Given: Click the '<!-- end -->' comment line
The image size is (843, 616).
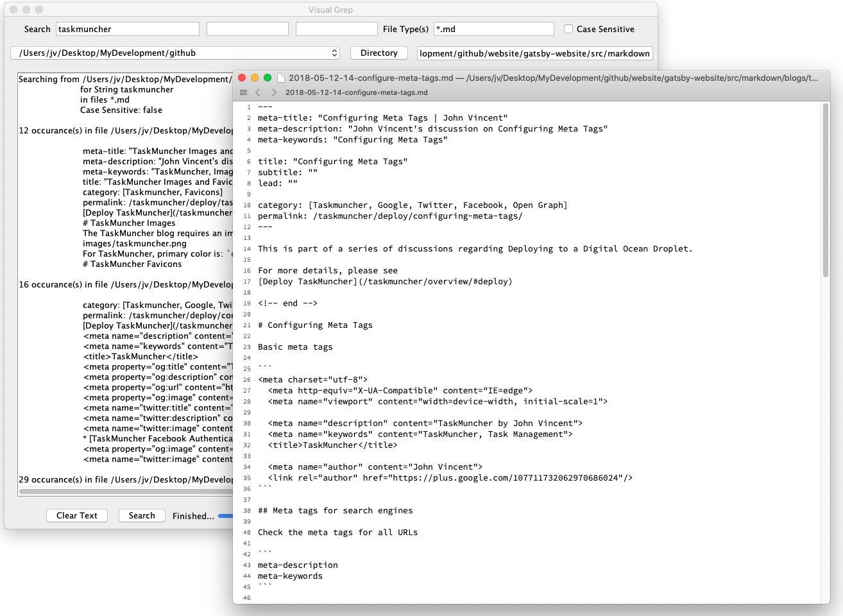Looking at the screenshot, I should (287, 304).
